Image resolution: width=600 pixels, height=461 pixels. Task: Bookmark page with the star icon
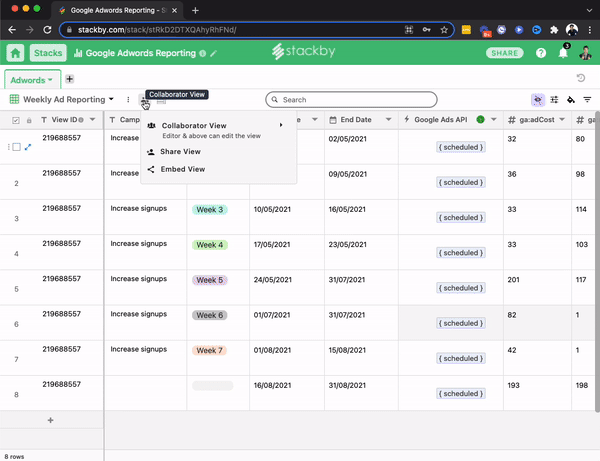point(444,30)
